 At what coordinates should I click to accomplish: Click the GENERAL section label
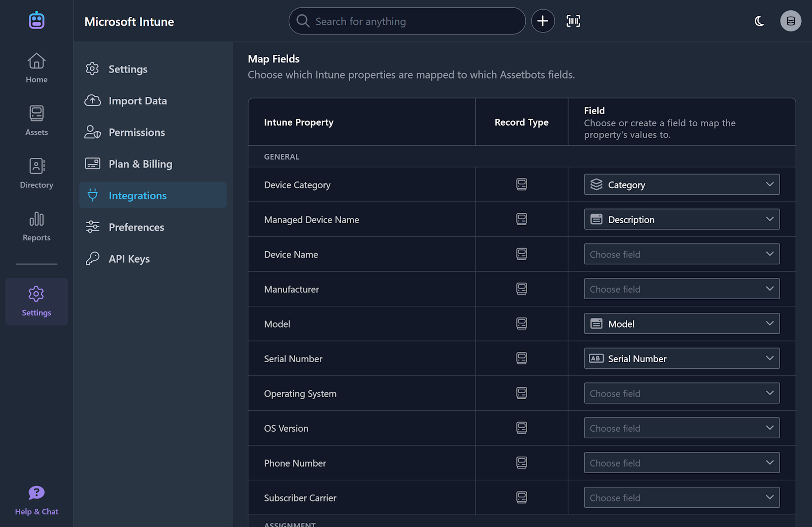coord(282,157)
